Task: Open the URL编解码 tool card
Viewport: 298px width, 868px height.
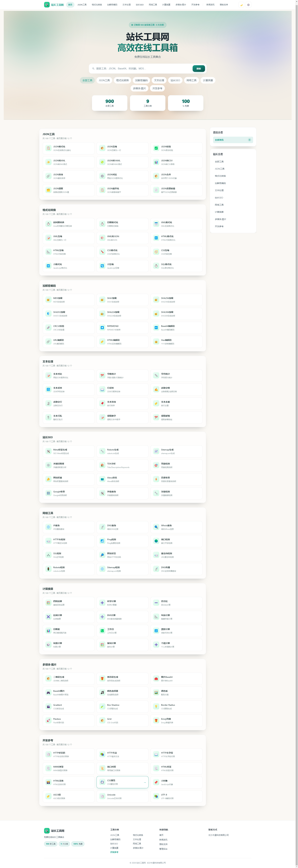Action: [x=69, y=342]
